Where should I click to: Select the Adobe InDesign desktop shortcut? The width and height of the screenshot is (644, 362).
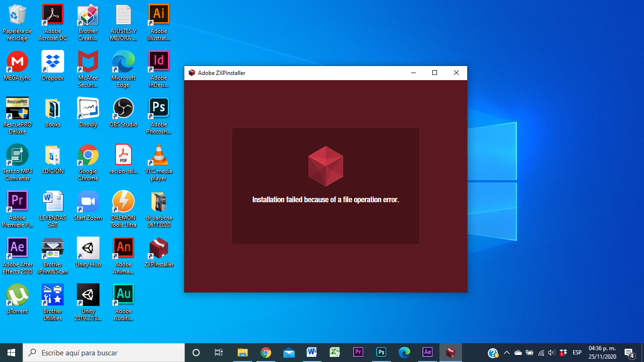pos(159,69)
